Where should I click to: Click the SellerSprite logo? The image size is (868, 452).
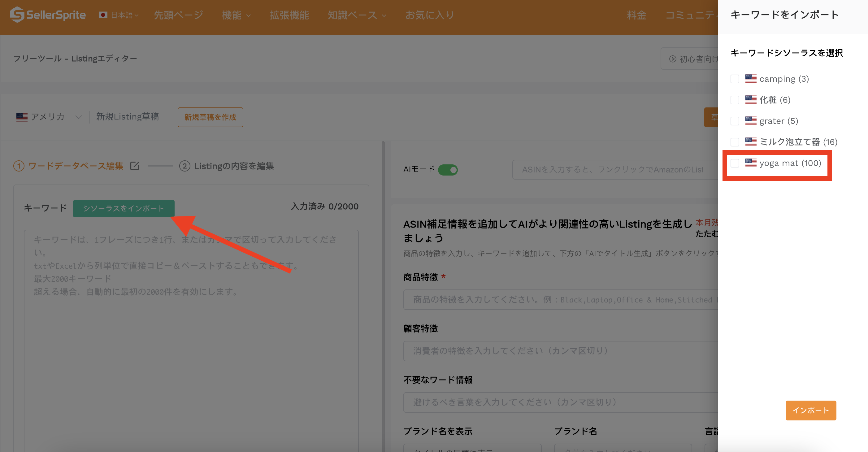pos(47,15)
